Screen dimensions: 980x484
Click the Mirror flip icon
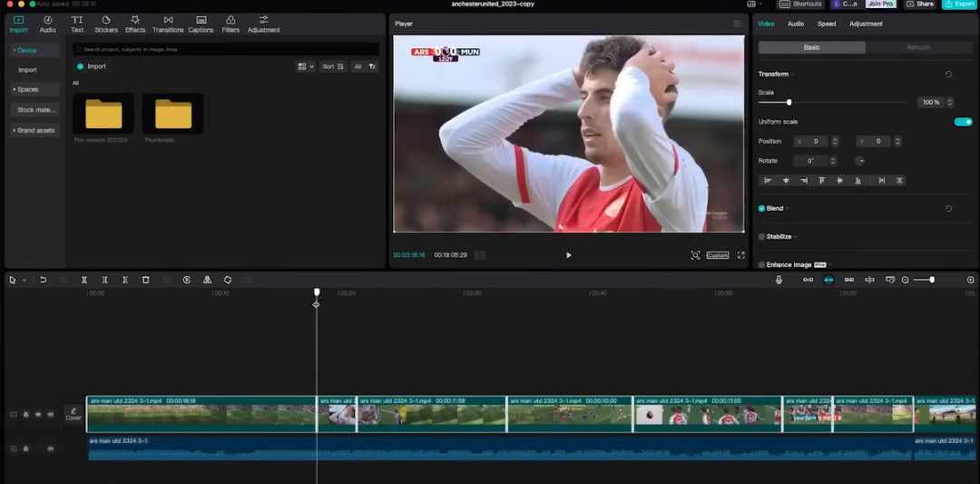207,281
